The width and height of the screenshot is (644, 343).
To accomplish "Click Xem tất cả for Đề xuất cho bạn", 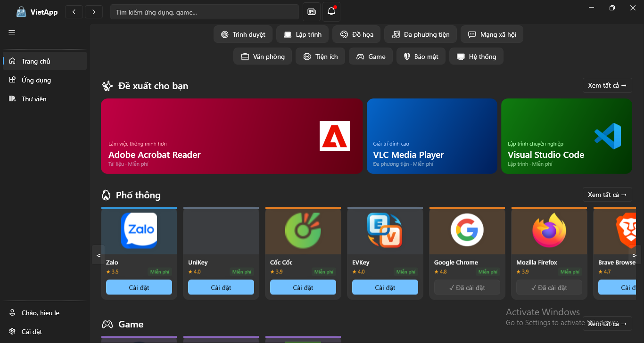I will coord(607,85).
